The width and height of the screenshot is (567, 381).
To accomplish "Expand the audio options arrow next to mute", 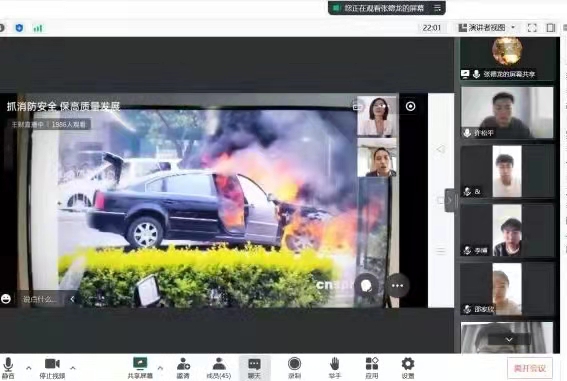I will pos(29,368).
